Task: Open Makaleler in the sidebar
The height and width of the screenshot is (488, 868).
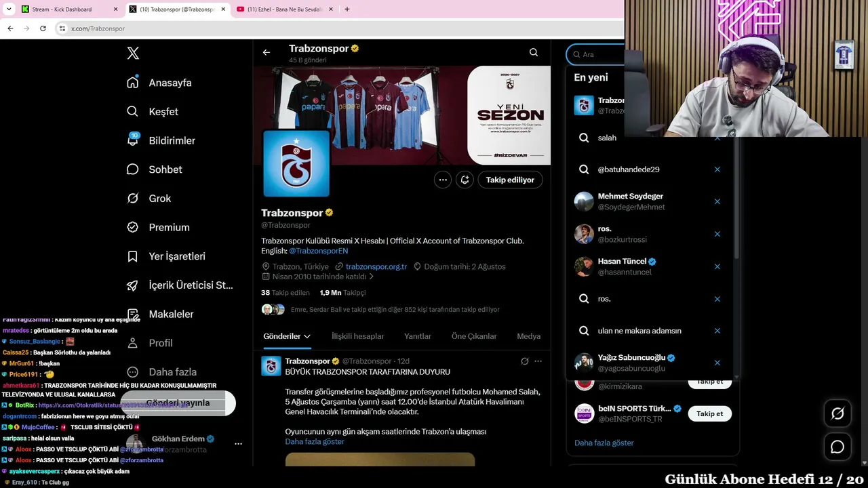Action: coord(160,314)
